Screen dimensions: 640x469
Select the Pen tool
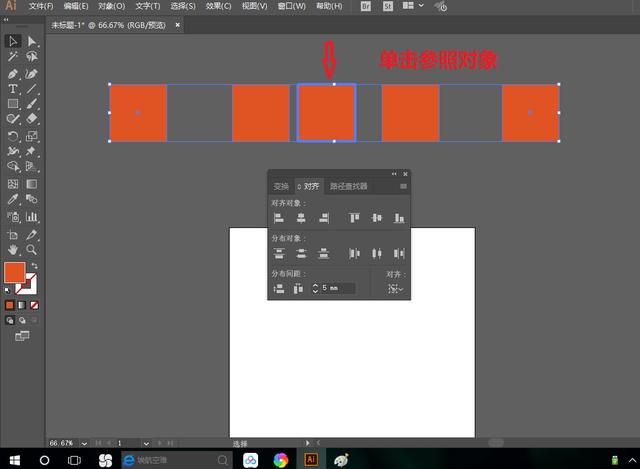tap(13, 74)
